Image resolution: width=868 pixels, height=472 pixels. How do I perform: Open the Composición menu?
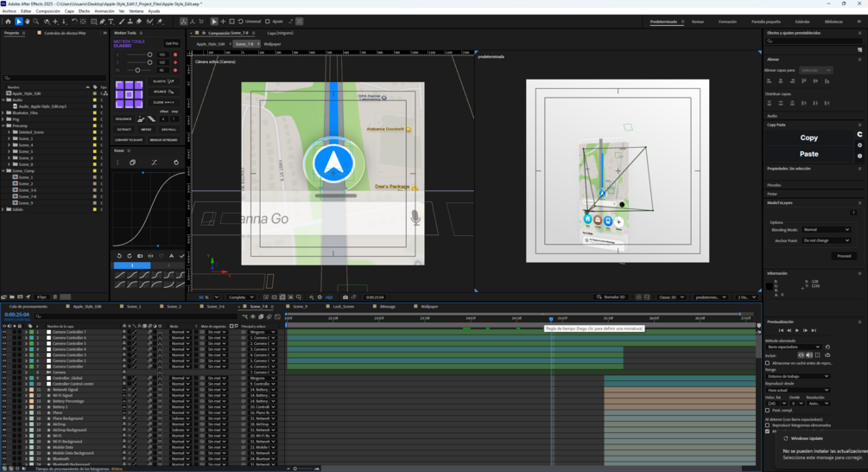(x=48, y=11)
